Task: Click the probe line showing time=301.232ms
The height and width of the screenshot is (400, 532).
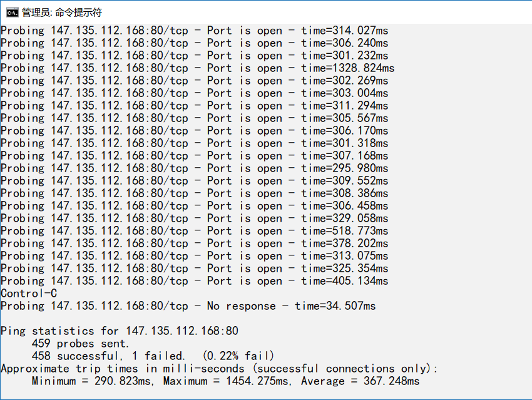Action: [x=194, y=56]
